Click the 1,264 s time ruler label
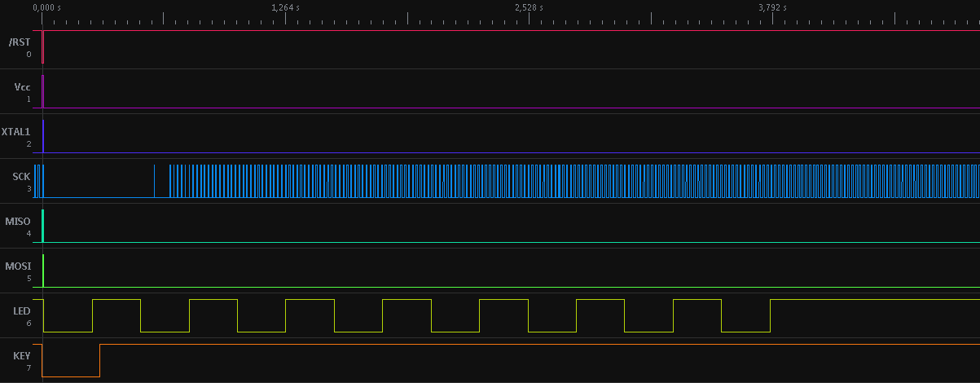Screen dimensions: 980x383 click(x=285, y=7)
